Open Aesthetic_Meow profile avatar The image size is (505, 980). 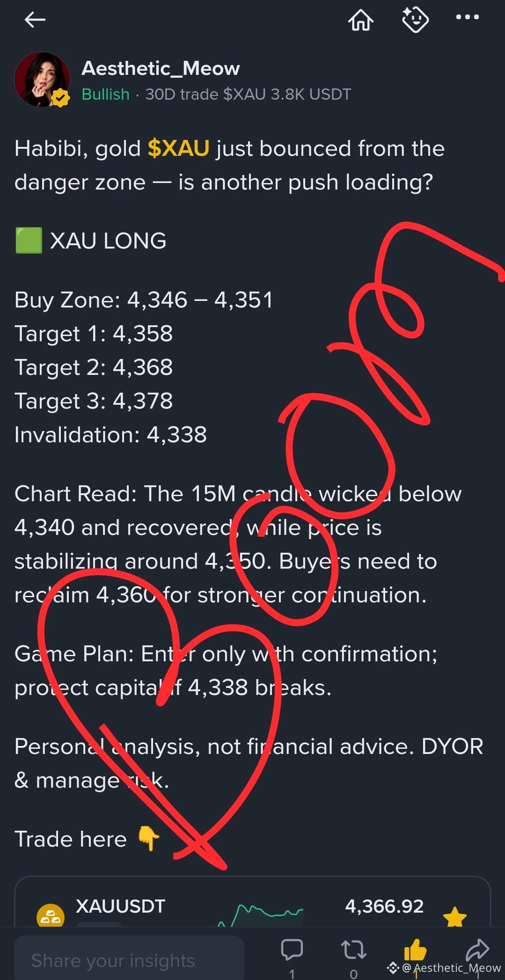click(x=42, y=80)
